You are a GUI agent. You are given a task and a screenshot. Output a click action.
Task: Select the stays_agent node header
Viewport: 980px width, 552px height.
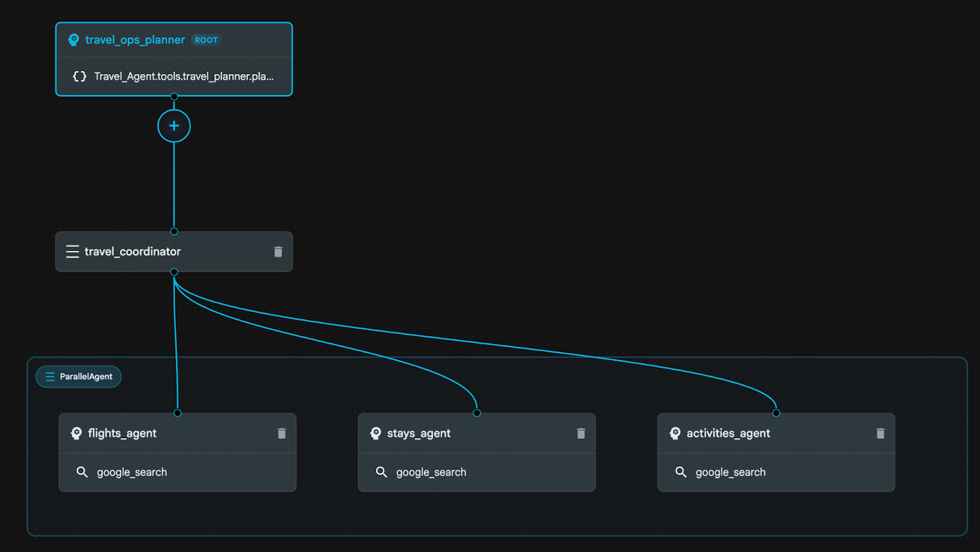(419, 433)
